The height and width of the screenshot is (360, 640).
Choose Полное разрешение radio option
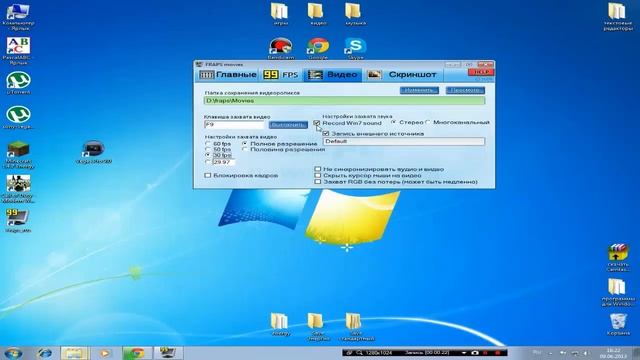[244, 144]
